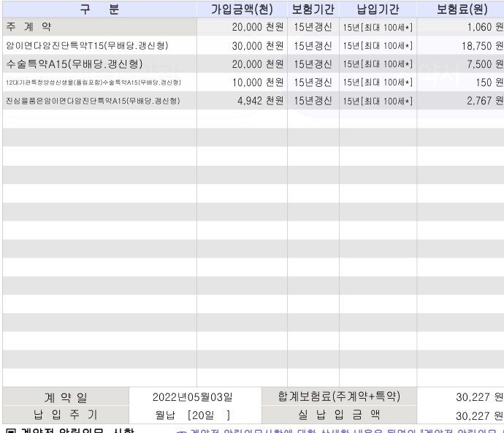Click the 구 분 column header

click(99, 9)
